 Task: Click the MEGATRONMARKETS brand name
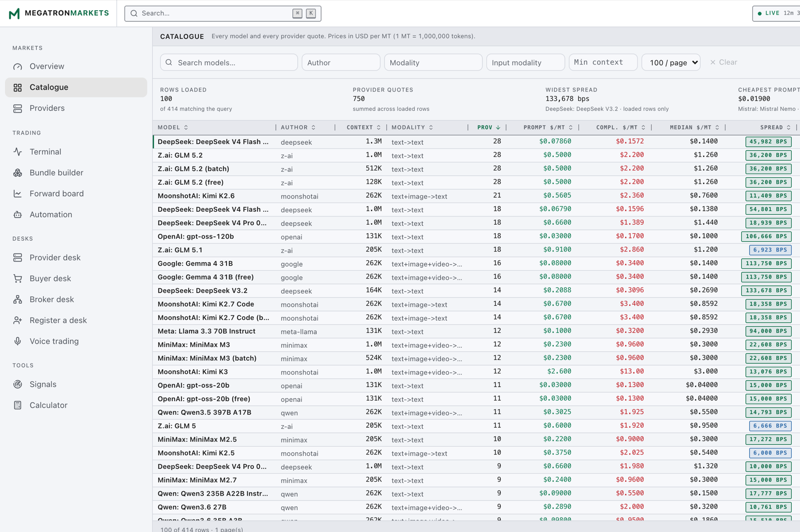(67, 13)
